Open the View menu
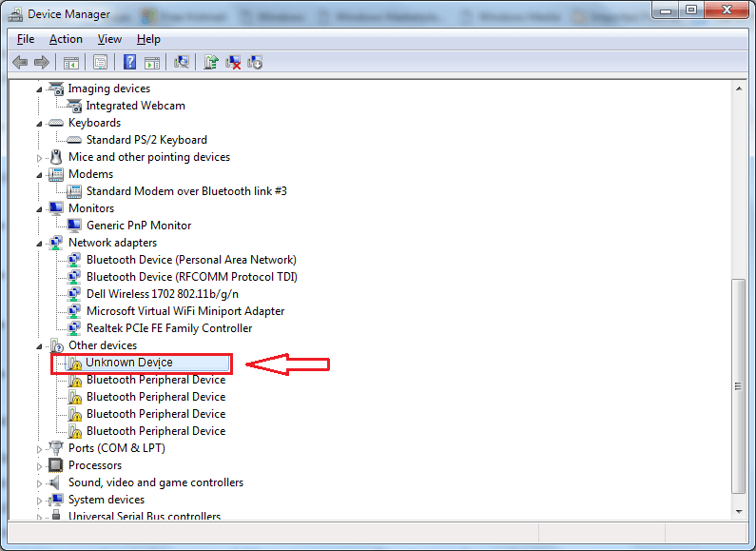Screen dimensions: 756x551 [109, 39]
